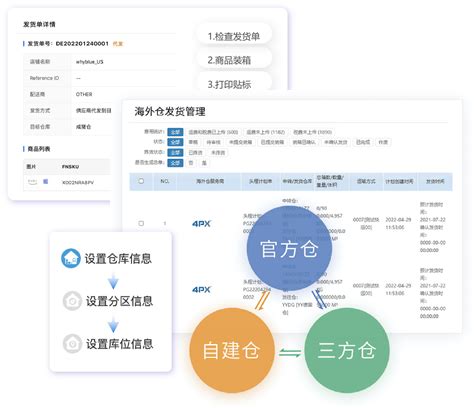This screenshot has width=474, height=408.
Task: Click the 1.检查发货单 step button
Action: click(x=234, y=36)
